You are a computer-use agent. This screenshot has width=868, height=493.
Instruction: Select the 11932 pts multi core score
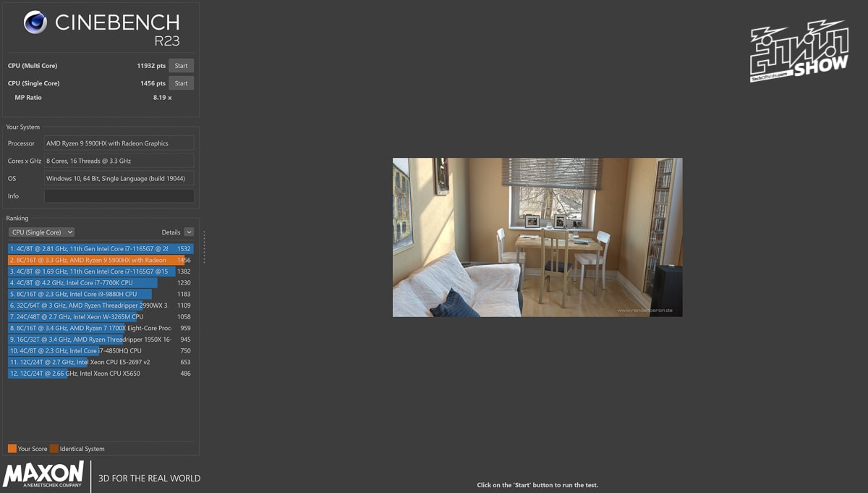(x=151, y=66)
